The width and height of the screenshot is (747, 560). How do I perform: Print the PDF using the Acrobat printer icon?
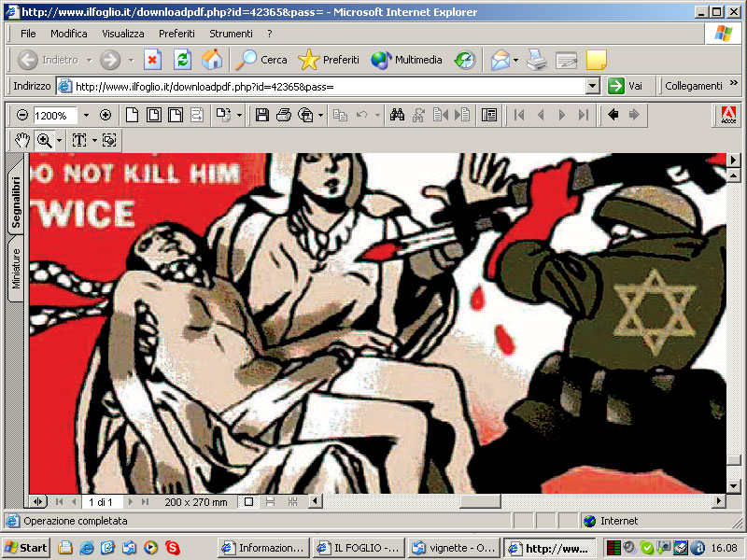(x=284, y=115)
